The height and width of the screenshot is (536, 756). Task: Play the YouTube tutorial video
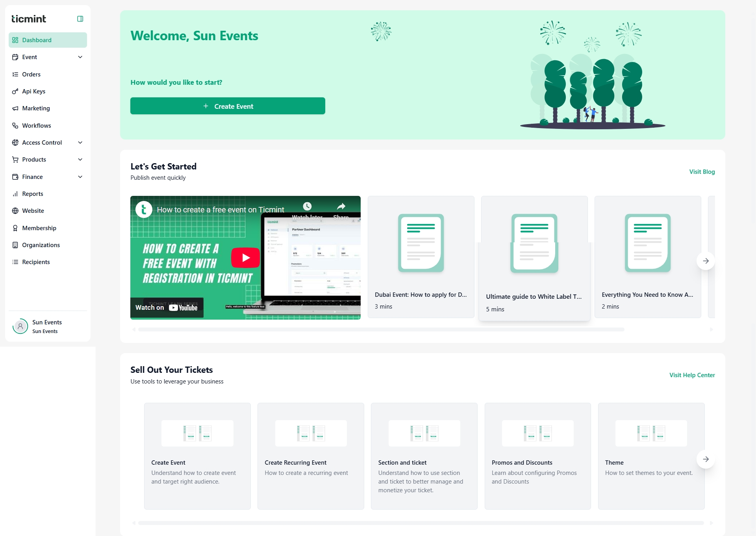[245, 258]
